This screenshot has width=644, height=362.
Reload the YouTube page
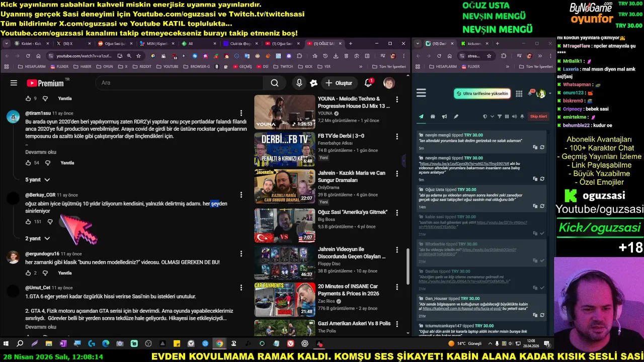point(28,56)
